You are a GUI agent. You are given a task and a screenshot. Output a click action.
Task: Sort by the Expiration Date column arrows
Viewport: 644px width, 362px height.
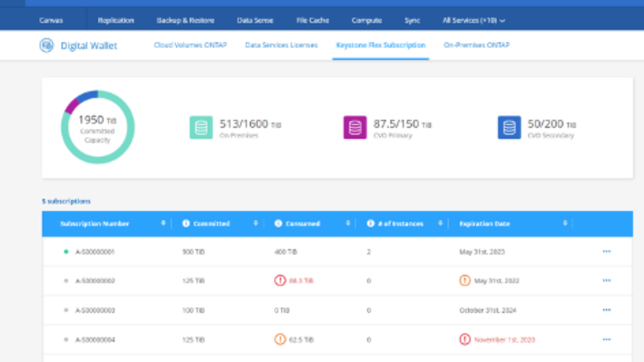pyautogui.click(x=565, y=224)
